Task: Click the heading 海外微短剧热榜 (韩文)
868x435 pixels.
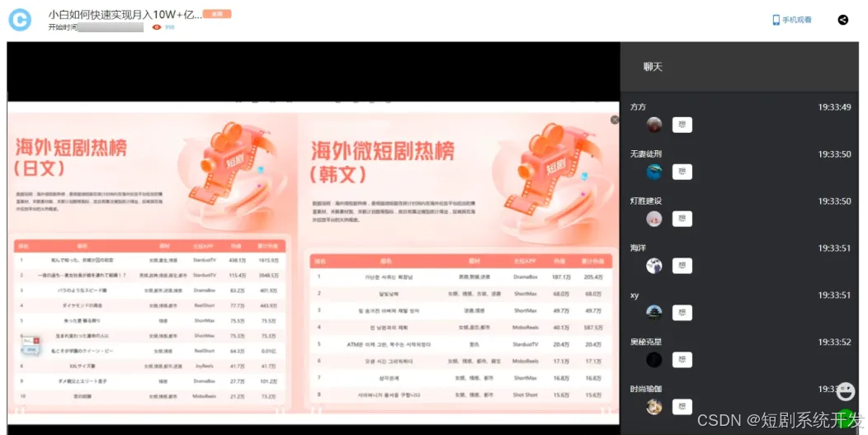Action: click(x=383, y=163)
